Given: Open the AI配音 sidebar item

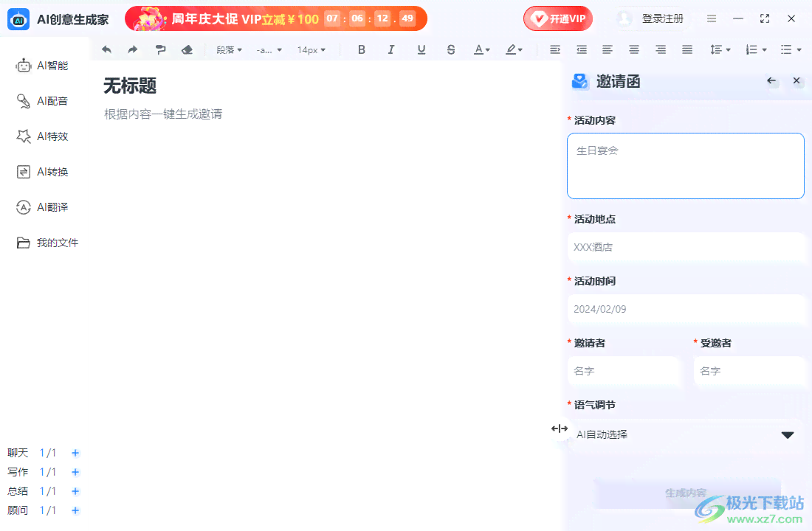Looking at the screenshot, I should click(43, 101).
